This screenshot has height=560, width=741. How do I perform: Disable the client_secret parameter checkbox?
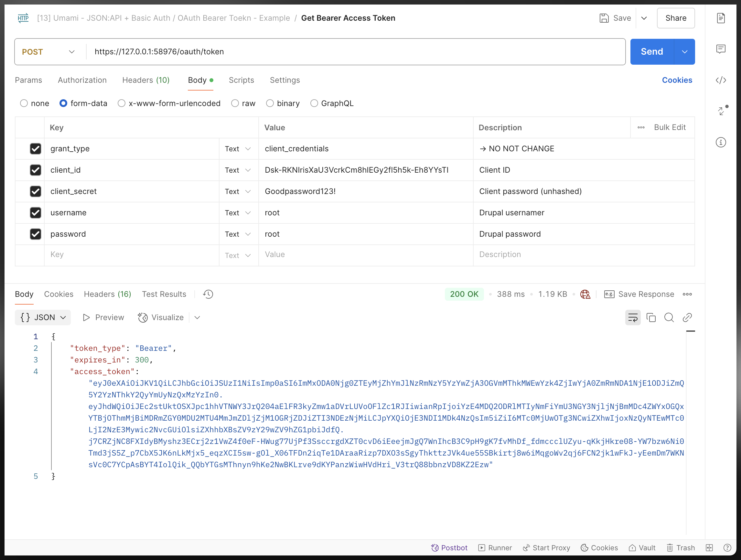coord(36,191)
